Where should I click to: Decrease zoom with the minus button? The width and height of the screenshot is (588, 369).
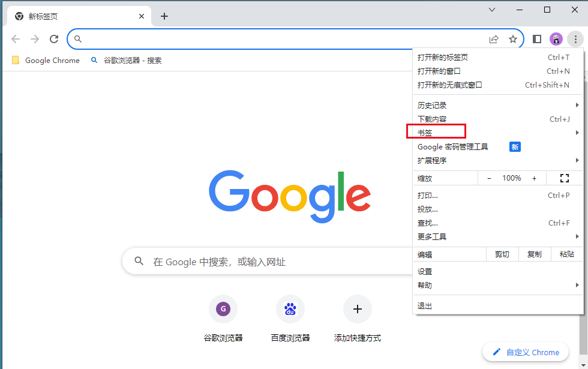pyautogui.click(x=489, y=179)
